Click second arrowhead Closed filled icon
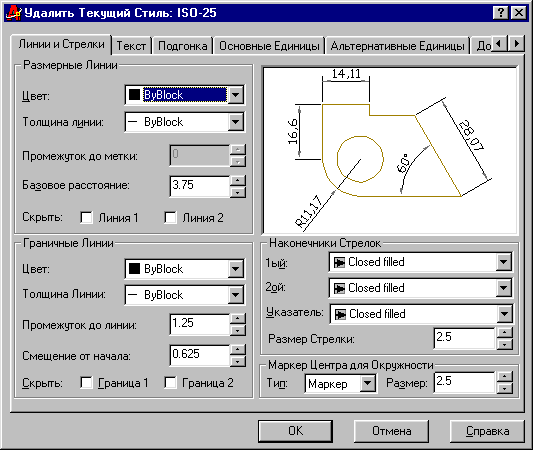The height and width of the screenshot is (450, 533). tap(339, 288)
